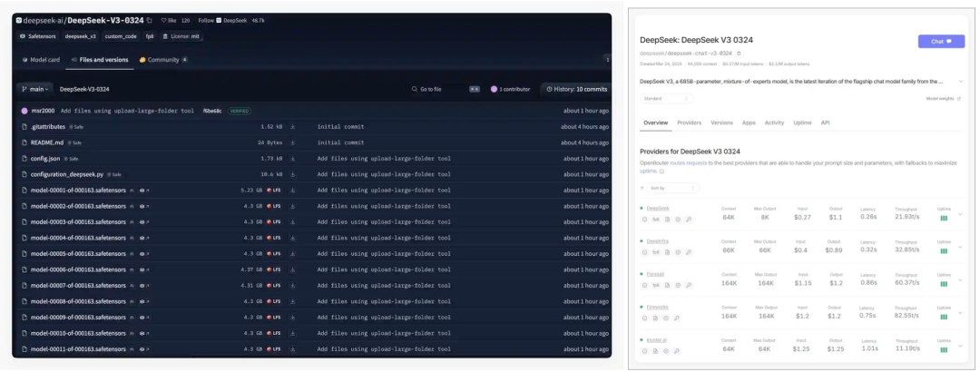Open the Parasail provider link
The image size is (980, 372).
pos(654,273)
